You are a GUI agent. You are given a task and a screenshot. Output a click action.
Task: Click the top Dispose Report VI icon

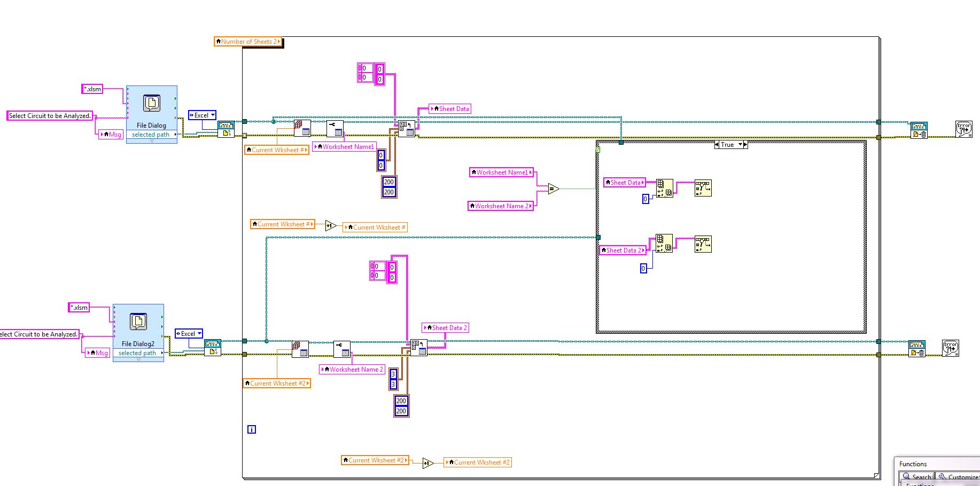[x=919, y=130]
